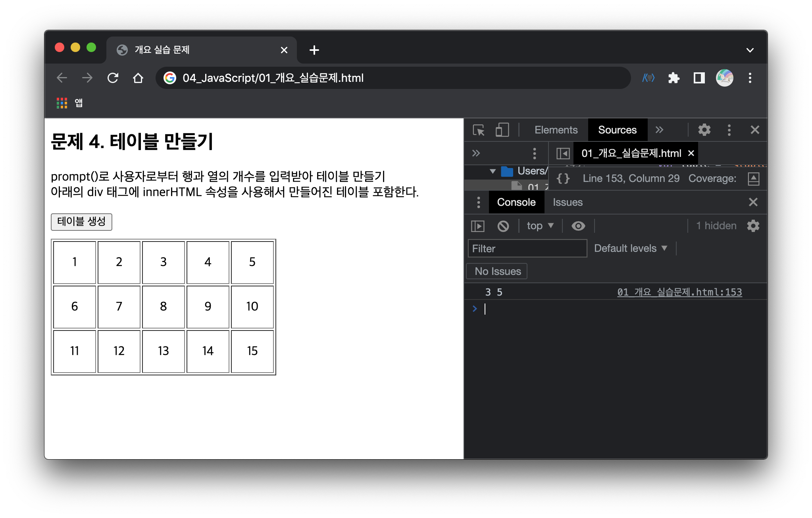Expand the Default levels dropdown
The width and height of the screenshot is (812, 518).
[630, 248]
